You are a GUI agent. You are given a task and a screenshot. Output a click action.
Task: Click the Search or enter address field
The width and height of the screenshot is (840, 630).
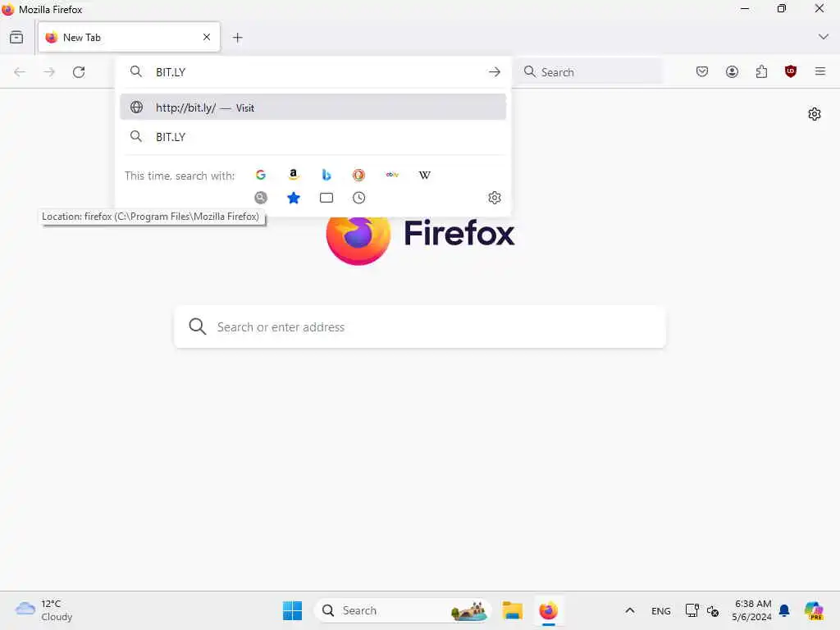421,326
